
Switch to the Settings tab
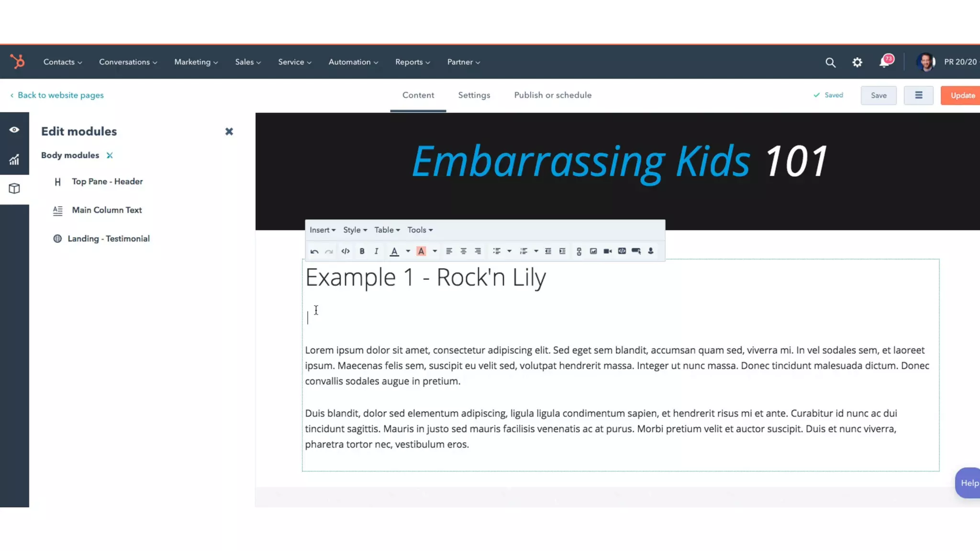[474, 95]
